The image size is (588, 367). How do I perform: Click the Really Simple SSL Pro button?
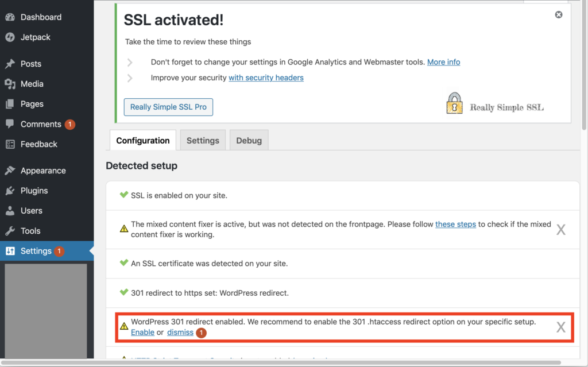[168, 107]
